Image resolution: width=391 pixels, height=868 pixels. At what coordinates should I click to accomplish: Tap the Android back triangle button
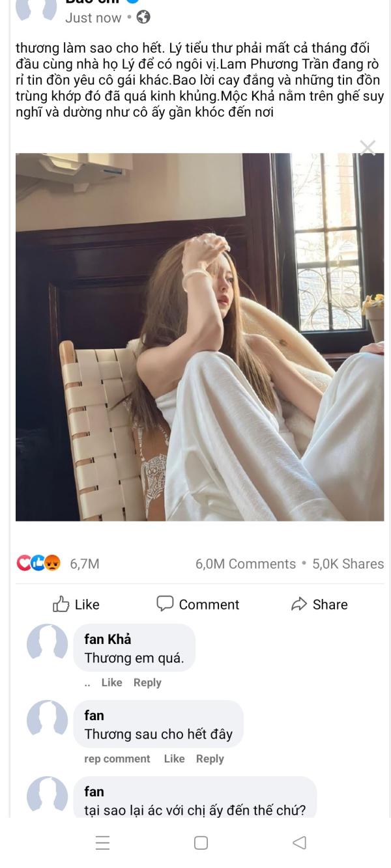(298, 843)
